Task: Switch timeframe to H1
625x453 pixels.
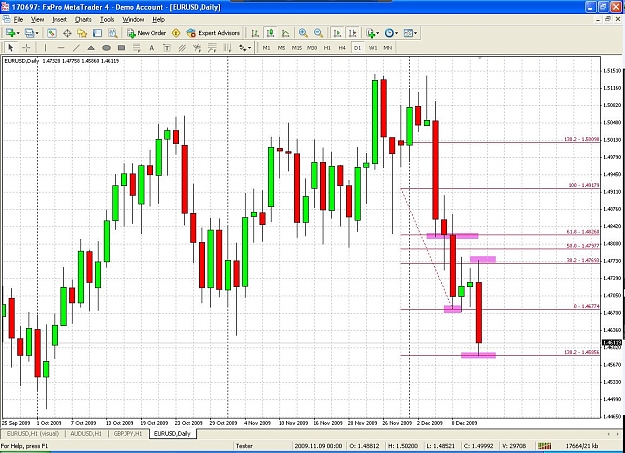Action: coord(327,48)
